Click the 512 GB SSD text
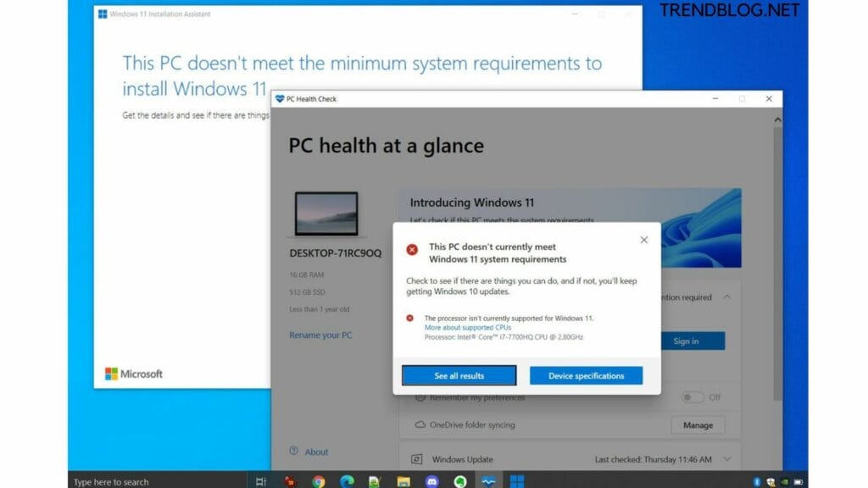Viewport: 868px width, 488px height. pos(307,291)
